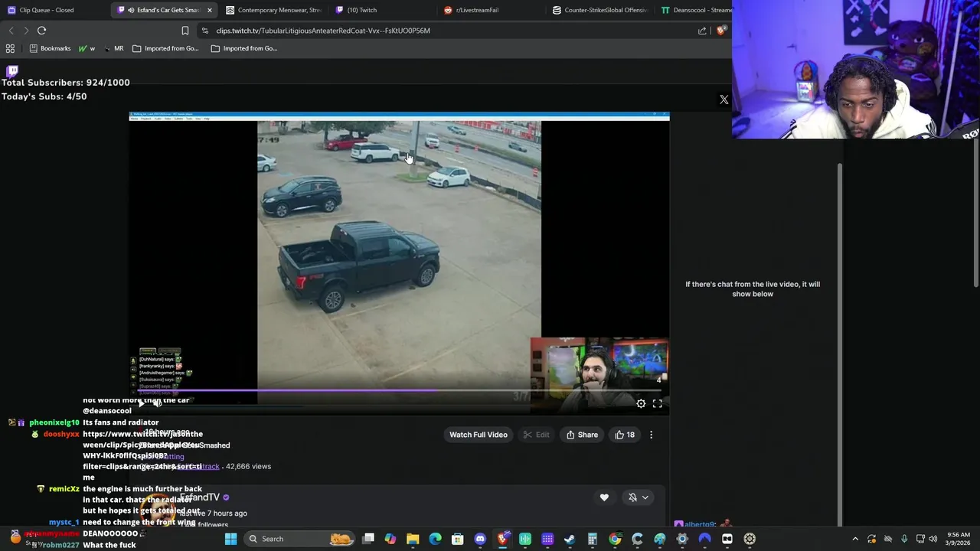Expand the first Imported from Go... folder

165,48
